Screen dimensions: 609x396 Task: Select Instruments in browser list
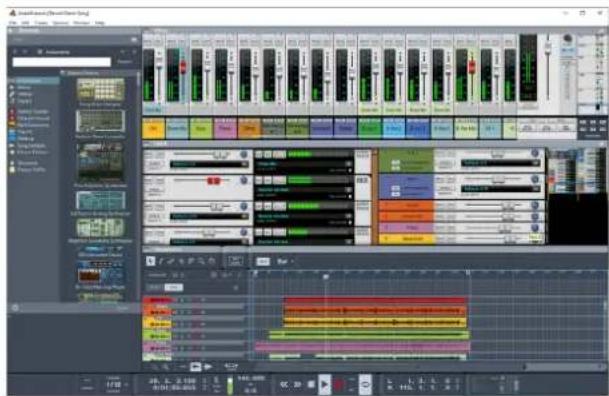34,81
